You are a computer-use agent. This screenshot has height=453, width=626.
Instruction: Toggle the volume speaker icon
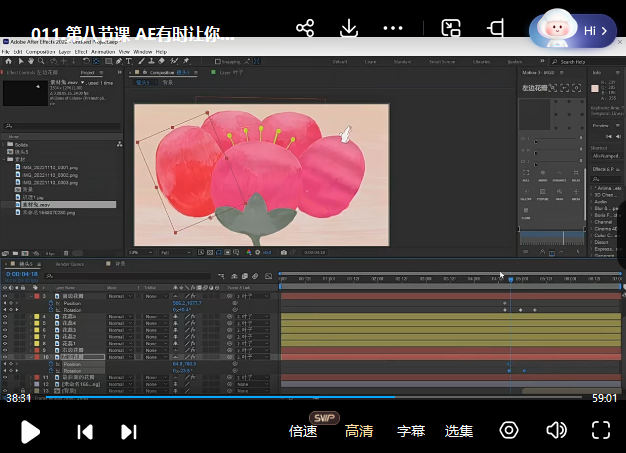click(x=555, y=430)
